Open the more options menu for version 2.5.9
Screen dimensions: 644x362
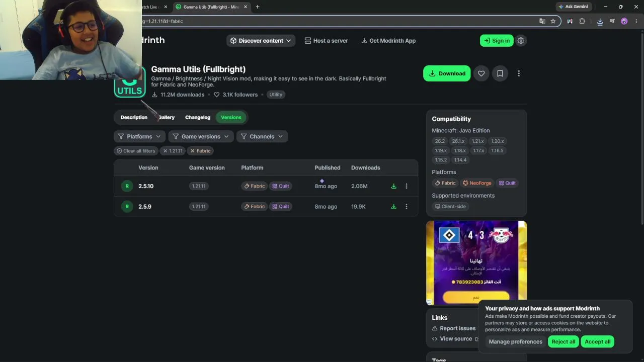[x=407, y=207]
